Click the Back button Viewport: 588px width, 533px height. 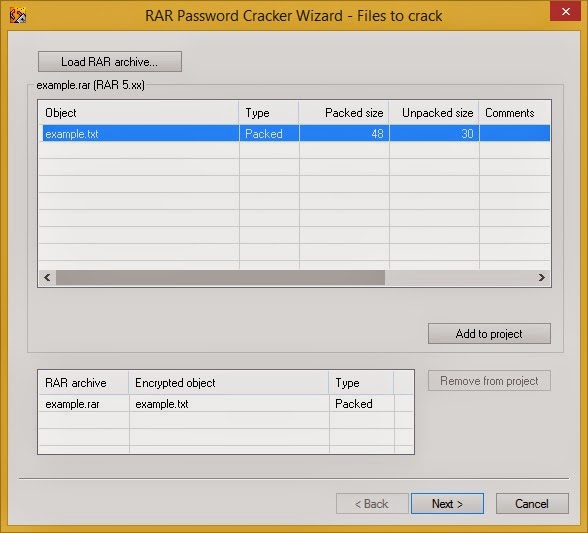(372, 503)
